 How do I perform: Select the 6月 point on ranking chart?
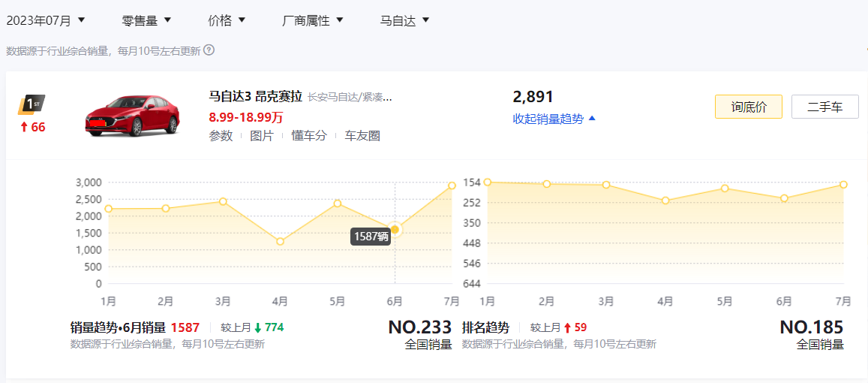784,198
